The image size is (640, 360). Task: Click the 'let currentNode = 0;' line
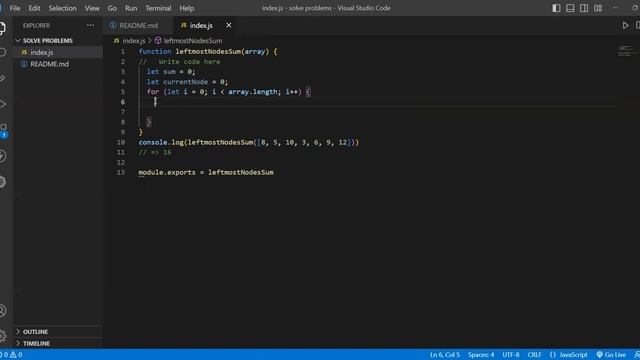(x=187, y=82)
